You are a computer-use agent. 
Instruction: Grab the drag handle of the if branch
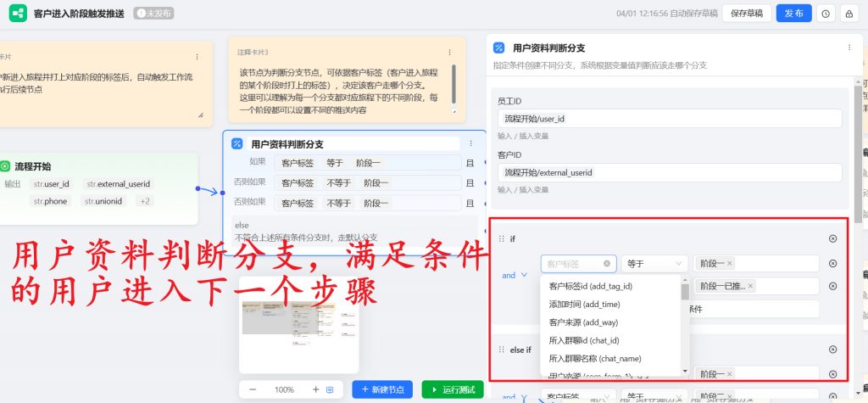502,238
